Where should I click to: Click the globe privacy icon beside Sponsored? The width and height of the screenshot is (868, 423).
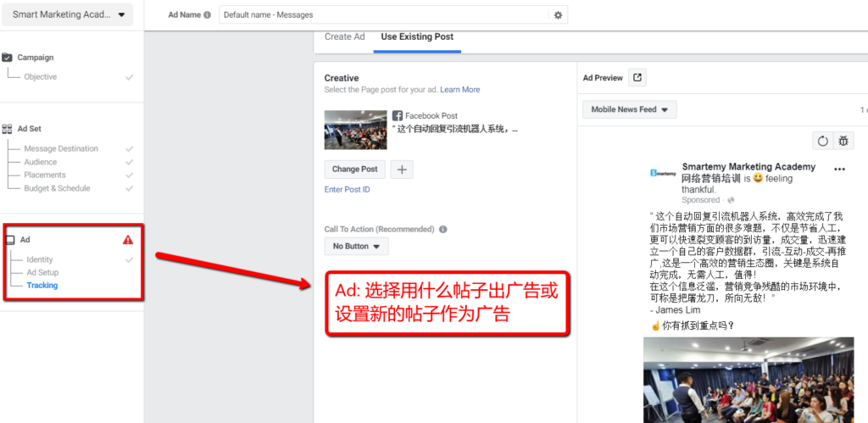[x=731, y=200]
